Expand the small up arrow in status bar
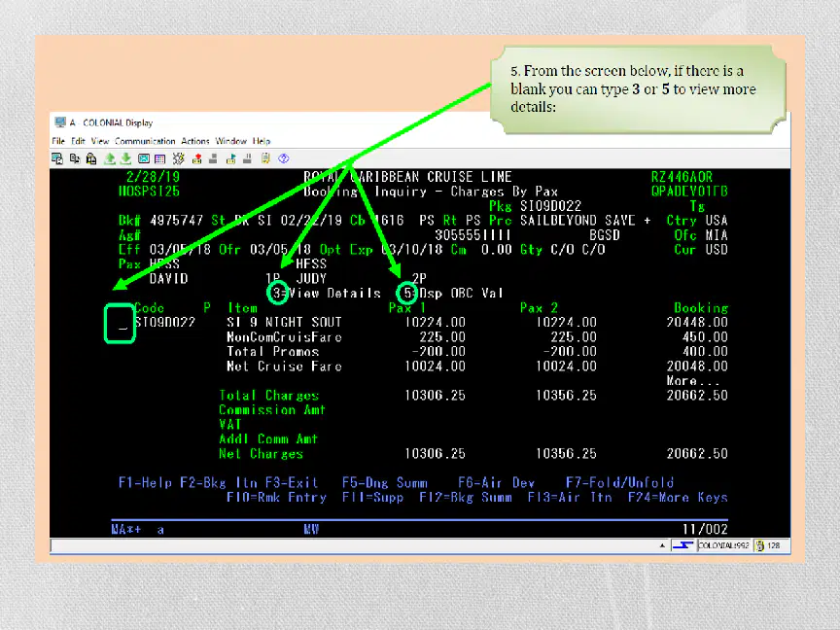 point(663,545)
